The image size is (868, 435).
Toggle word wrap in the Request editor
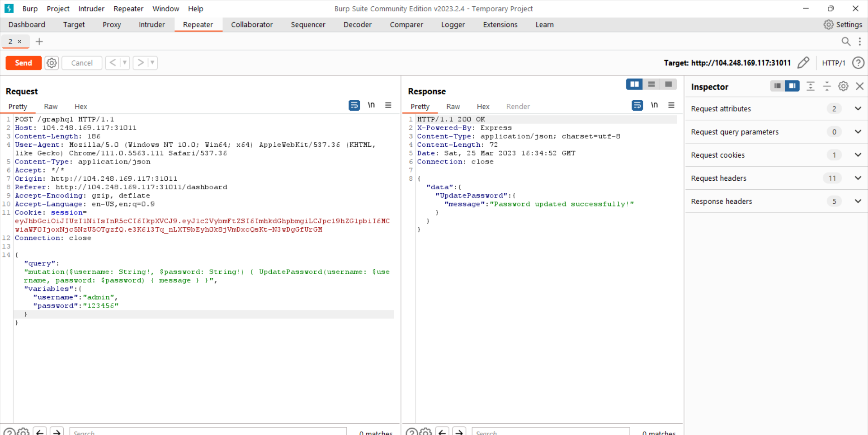click(354, 105)
